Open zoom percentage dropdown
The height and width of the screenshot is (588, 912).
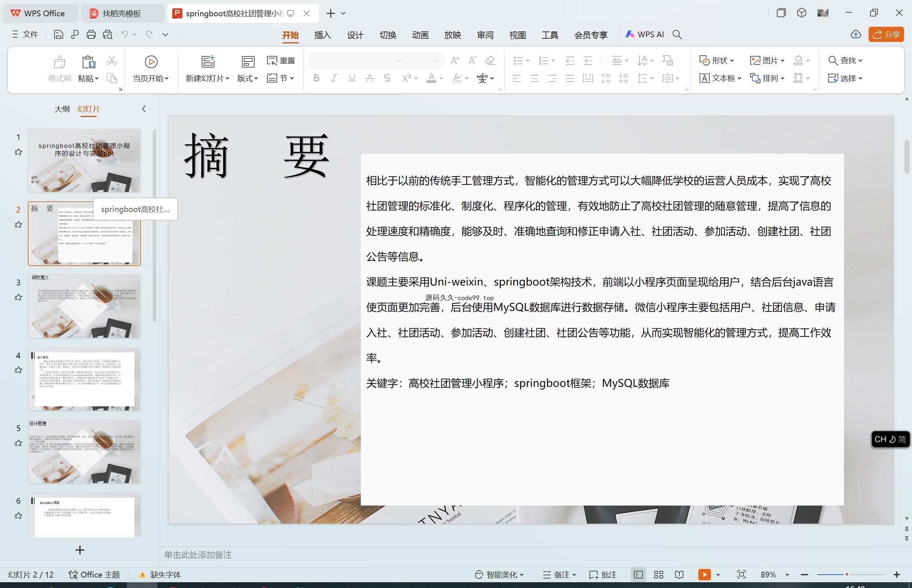point(787,575)
